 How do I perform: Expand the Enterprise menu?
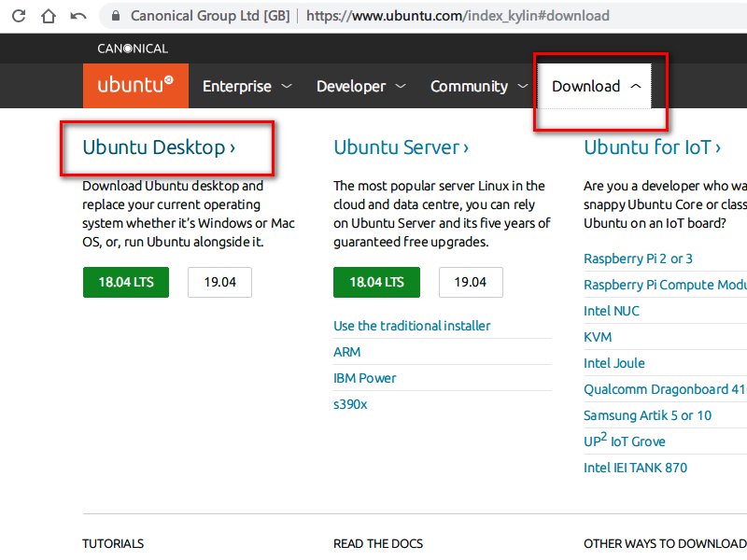247,87
